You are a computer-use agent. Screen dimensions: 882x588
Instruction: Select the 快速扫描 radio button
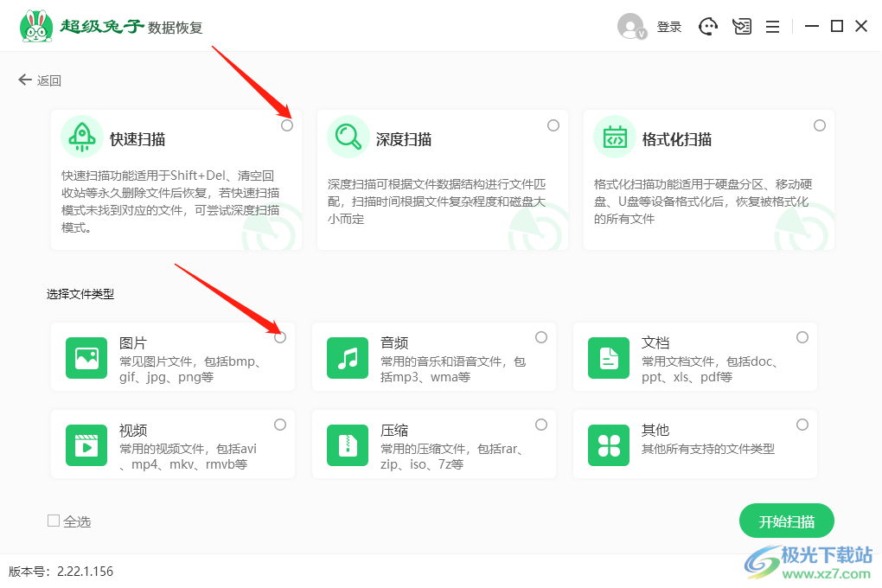(287, 125)
